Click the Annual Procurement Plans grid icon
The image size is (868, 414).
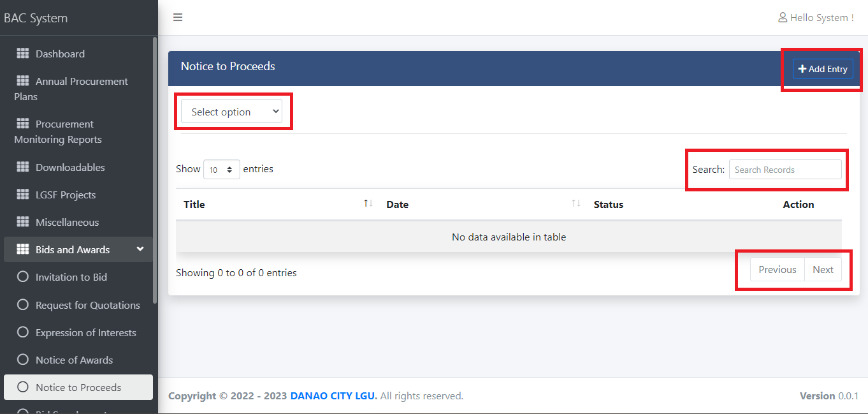(23, 80)
